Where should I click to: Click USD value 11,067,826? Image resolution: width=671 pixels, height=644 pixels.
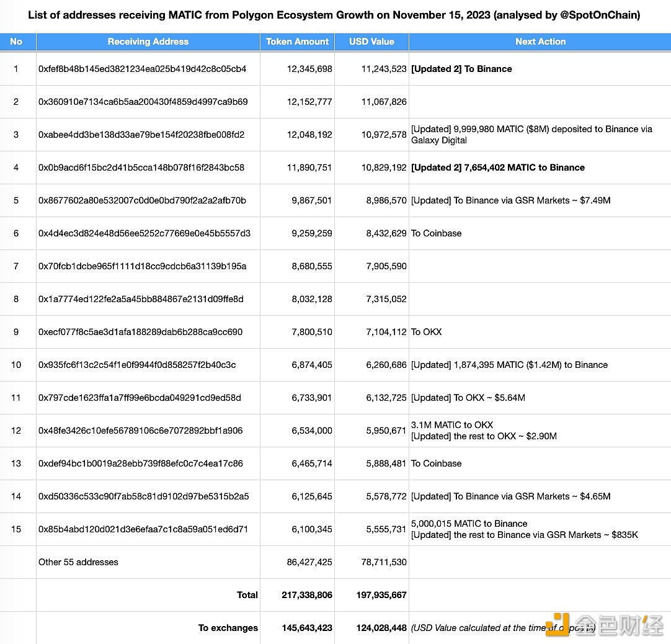coord(384,102)
